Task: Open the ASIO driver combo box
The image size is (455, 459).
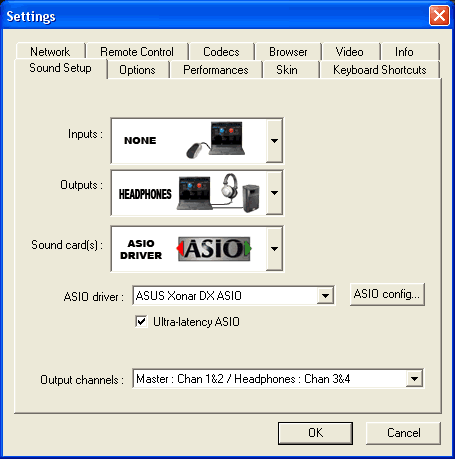Action: [x=233, y=296]
